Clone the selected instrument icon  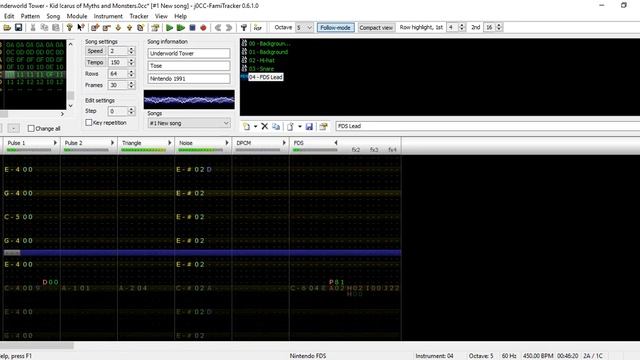[276, 127]
